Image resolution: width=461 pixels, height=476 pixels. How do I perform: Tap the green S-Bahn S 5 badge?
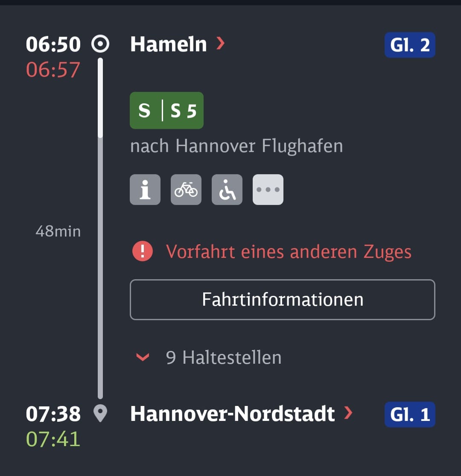click(x=166, y=111)
